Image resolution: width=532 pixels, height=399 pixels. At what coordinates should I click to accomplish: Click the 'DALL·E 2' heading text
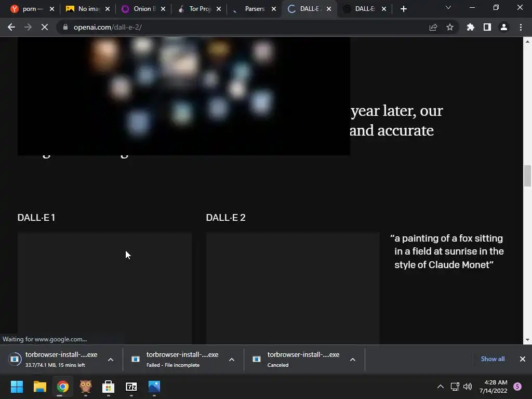[x=225, y=218]
